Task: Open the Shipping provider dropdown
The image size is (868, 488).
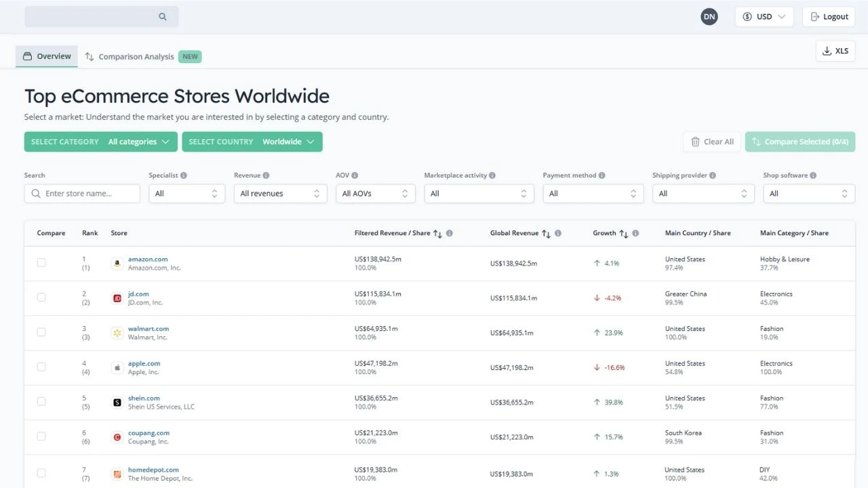Action: click(703, 193)
